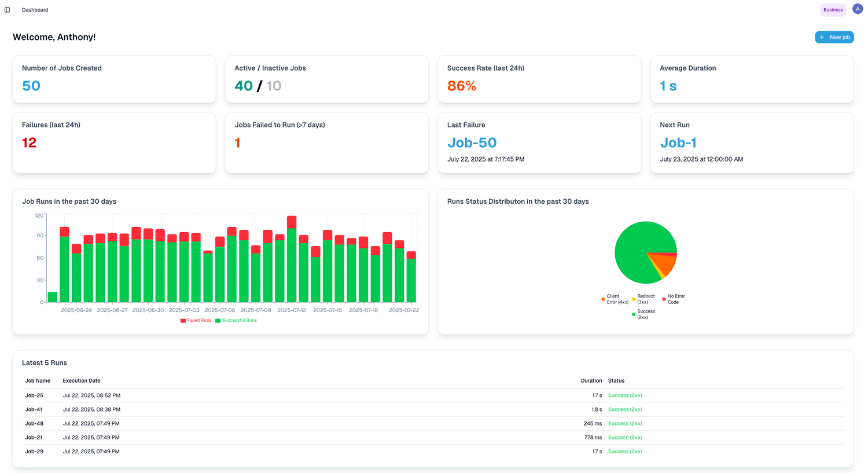Screen dimensions: 868x473
Task: Open the user avatar 'A' menu
Action: click(858, 9)
